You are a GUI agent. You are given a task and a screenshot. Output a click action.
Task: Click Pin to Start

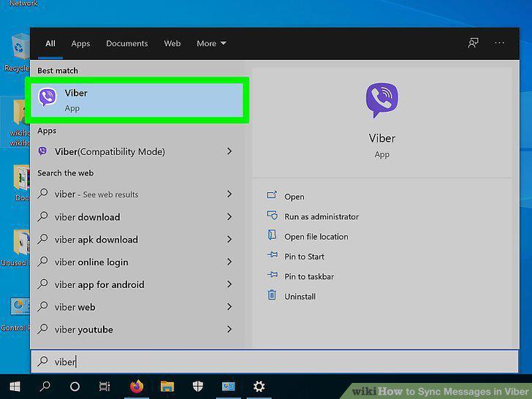point(304,256)
